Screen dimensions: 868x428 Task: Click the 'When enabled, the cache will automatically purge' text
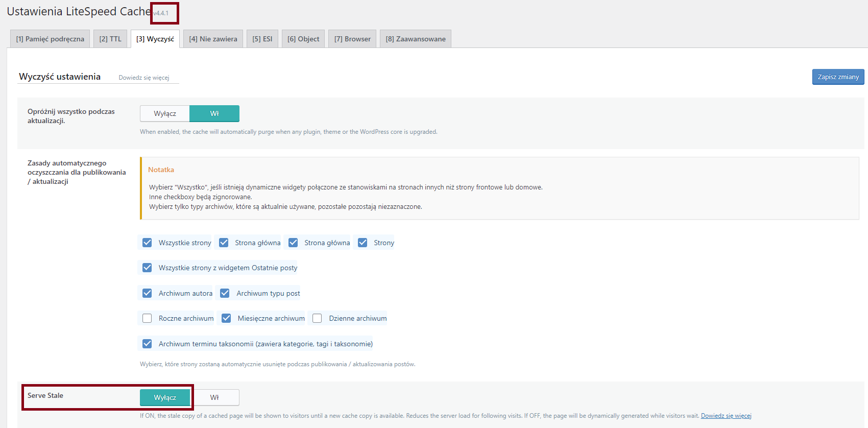288,132
